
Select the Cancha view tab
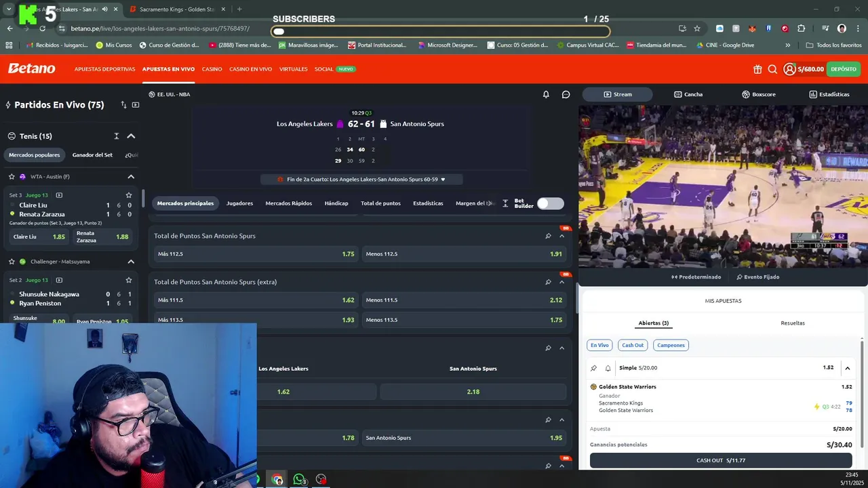point(688,94)
